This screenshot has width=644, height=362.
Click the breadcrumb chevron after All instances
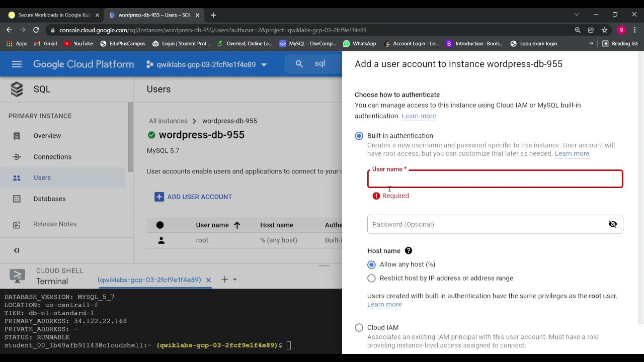(x=195, y=121)
